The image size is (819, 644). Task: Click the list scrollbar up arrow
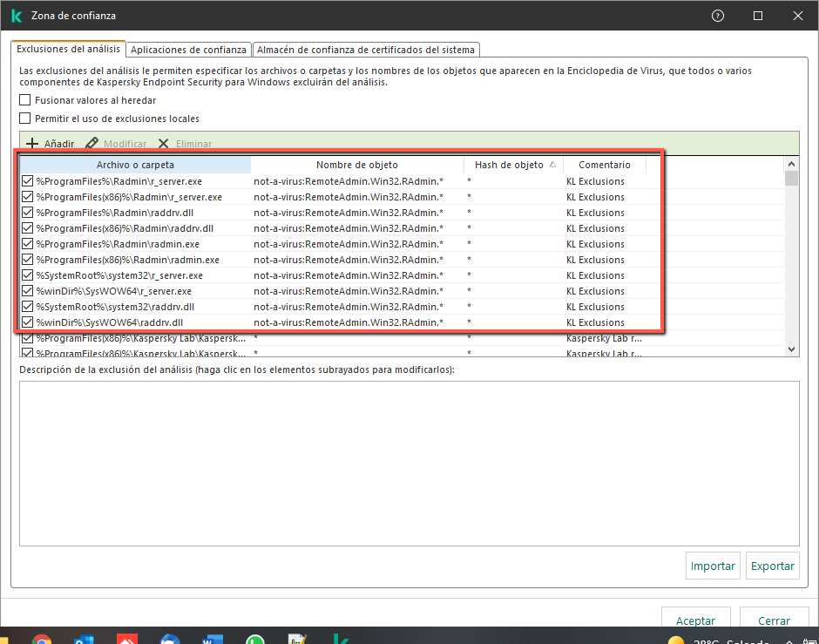point(791,164)
